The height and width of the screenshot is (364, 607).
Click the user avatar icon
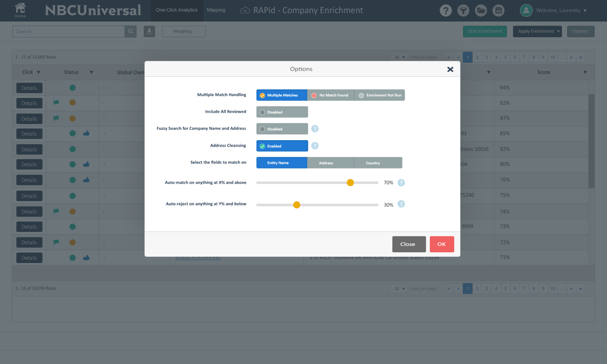tap(526, 10)
